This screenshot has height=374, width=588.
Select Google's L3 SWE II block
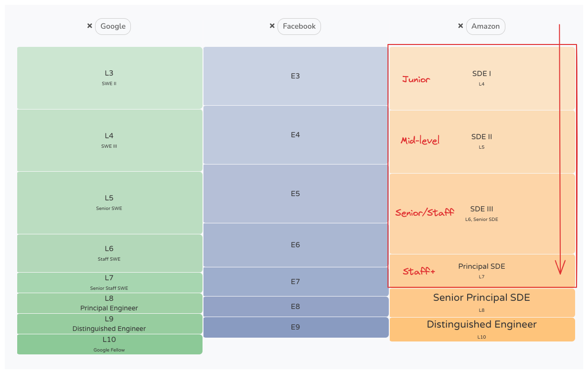pyautogui.click(x=110, y=78)
